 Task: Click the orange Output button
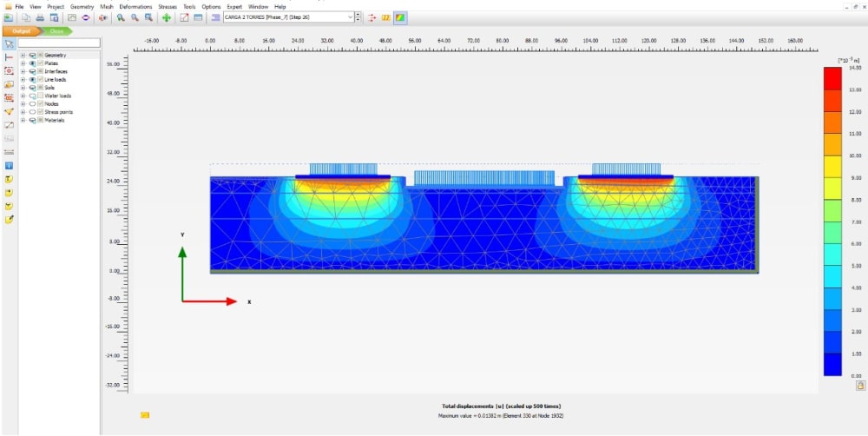tap(21, 30)
